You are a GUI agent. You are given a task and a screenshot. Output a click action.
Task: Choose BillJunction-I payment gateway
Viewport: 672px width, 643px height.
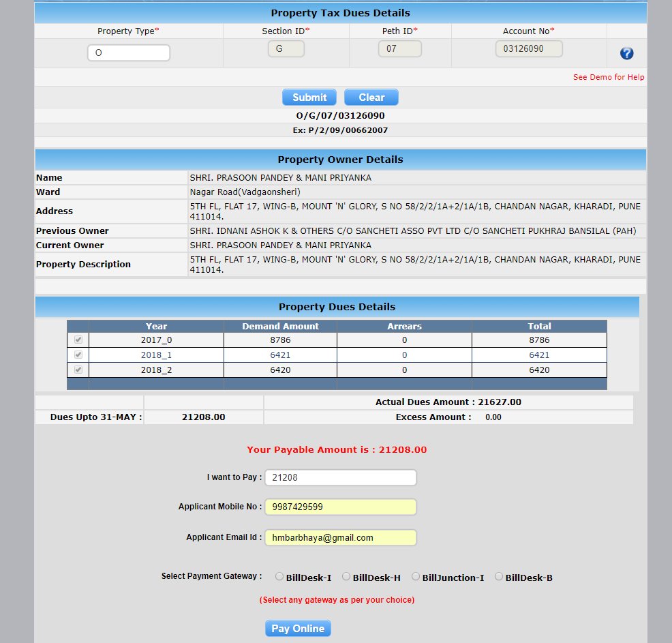coord(415,577)
